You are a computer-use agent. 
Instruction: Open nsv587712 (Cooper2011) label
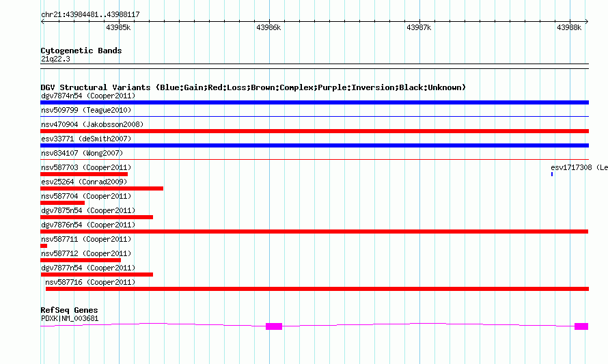(86, 253)
